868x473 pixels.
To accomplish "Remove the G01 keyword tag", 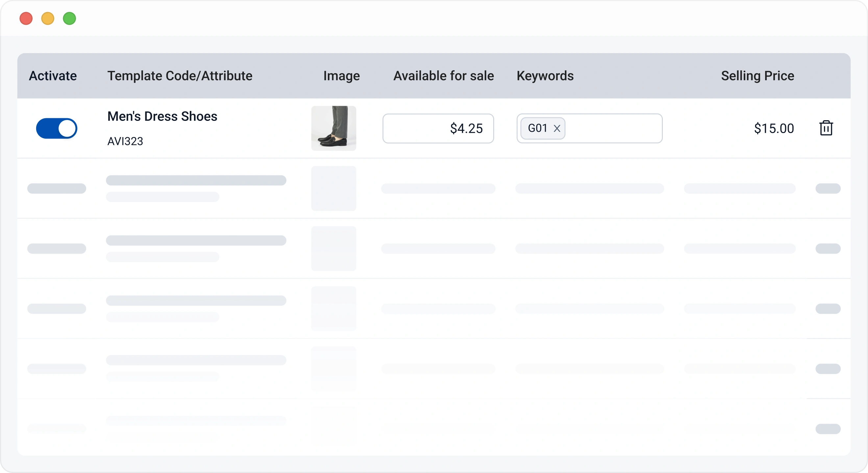I will coord(557,128).
